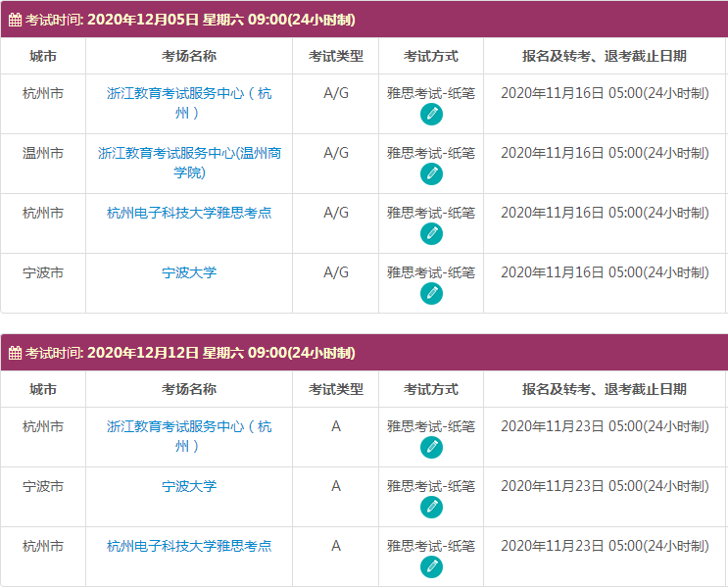Open 杭州电子科技大学雅思考点 link in December 5 table
The image size is (728, 588).
189,213
